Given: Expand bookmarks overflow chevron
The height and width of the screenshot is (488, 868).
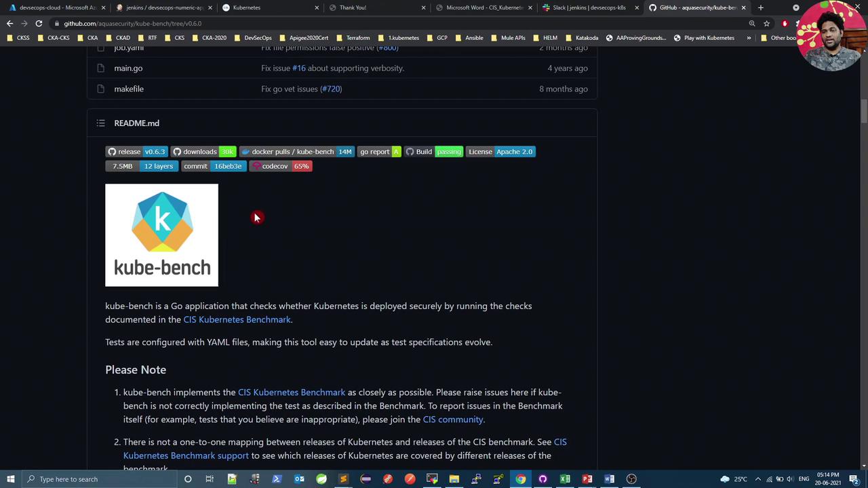Looking at the screenshot, I should [x=749, y=38].
